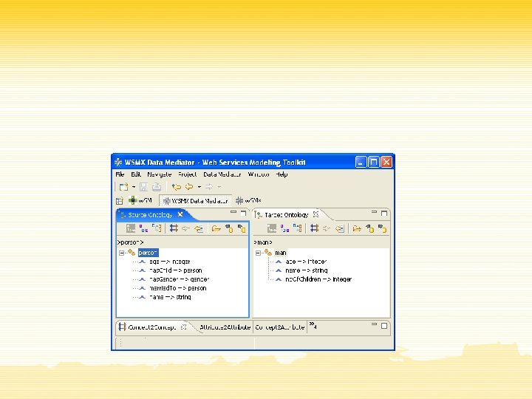
Task: Click the yellow Back arrow icon
Action: (x=189, y=187)
